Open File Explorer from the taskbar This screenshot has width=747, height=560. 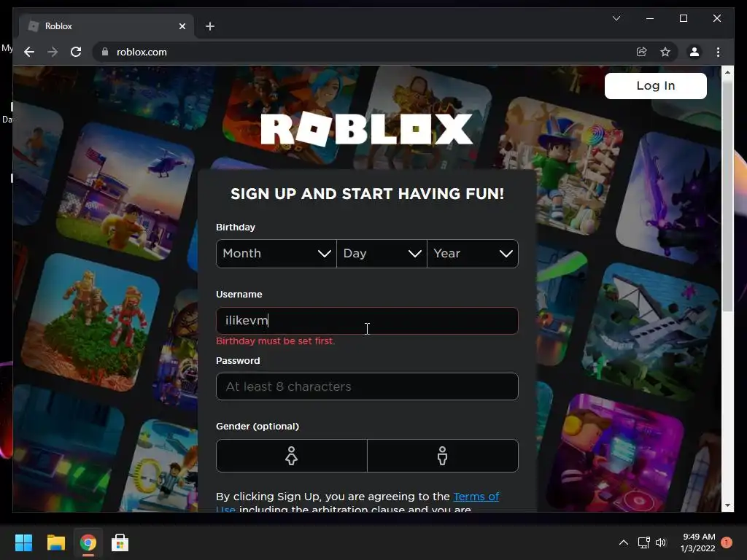pos(55,542)
